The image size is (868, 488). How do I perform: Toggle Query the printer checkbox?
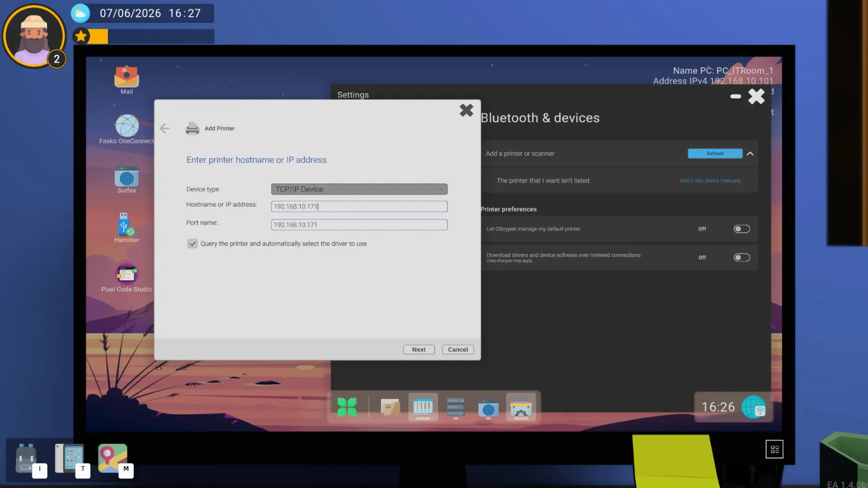coord(193,244)
